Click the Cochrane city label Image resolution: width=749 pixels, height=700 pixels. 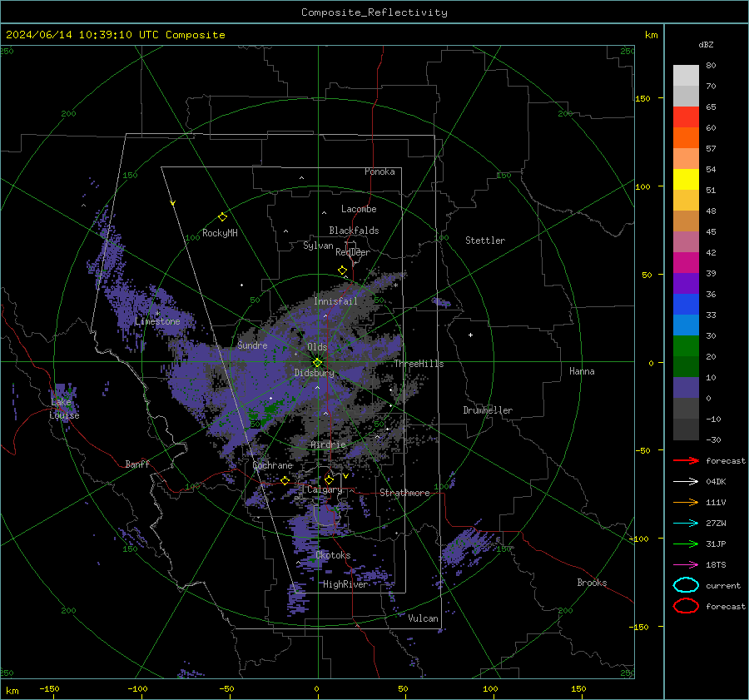[x=272, y=465]
